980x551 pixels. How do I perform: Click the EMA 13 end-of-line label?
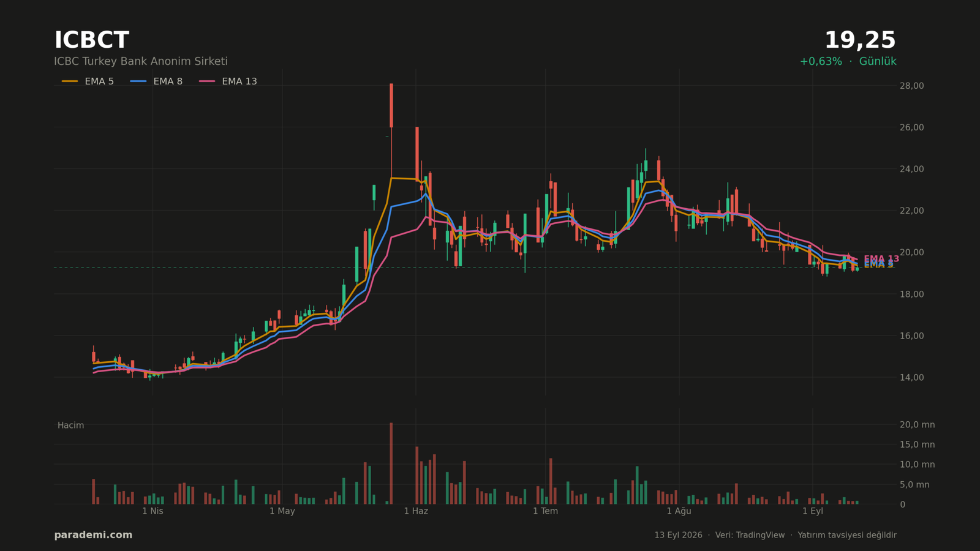tap(881, 259)
